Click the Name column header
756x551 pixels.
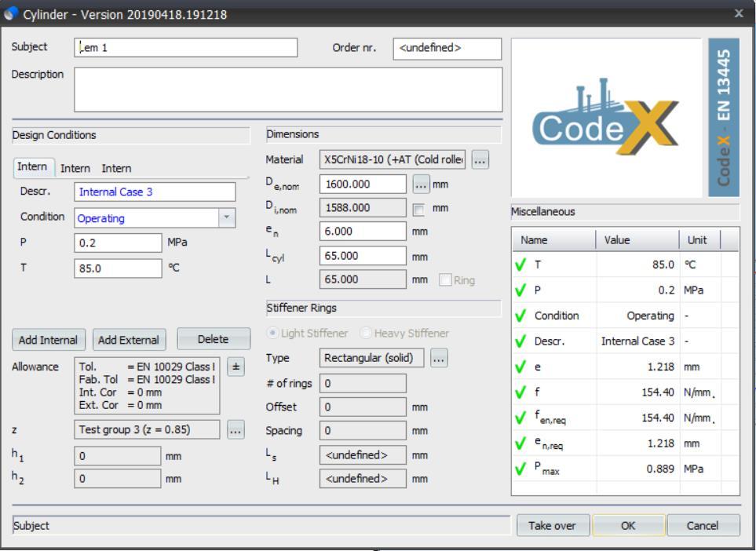point(554,239)
